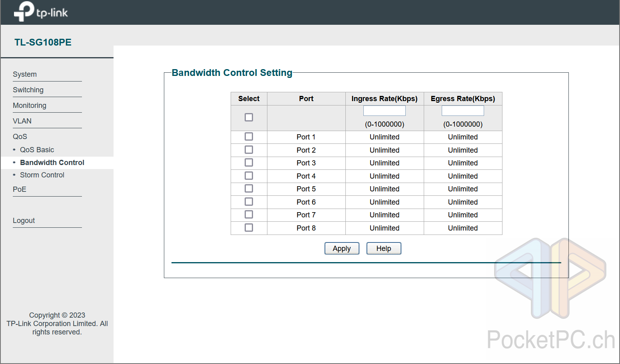Open the Bandwidth Control page
620x364 pixels.
point(52,163)
